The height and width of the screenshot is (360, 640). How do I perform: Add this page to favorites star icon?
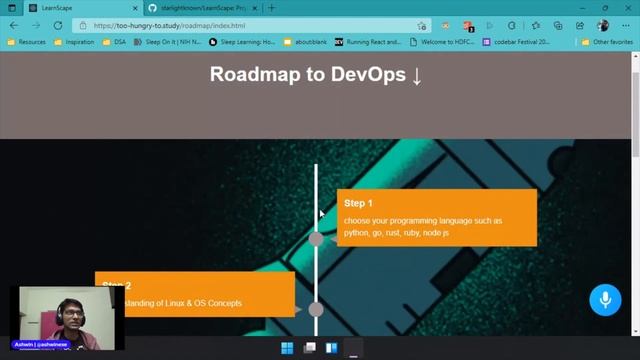coord(422,26)
